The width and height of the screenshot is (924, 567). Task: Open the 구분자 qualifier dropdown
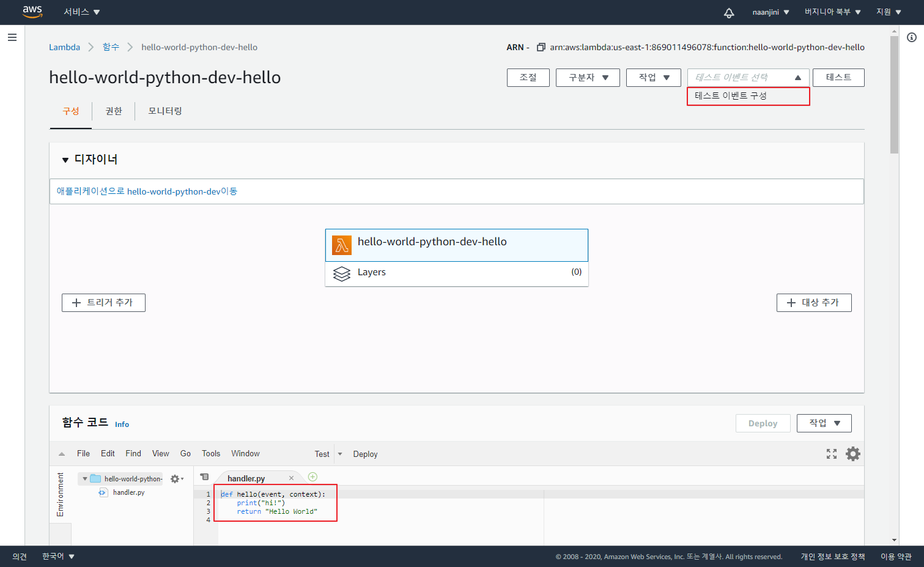click(x=588, y=78)
